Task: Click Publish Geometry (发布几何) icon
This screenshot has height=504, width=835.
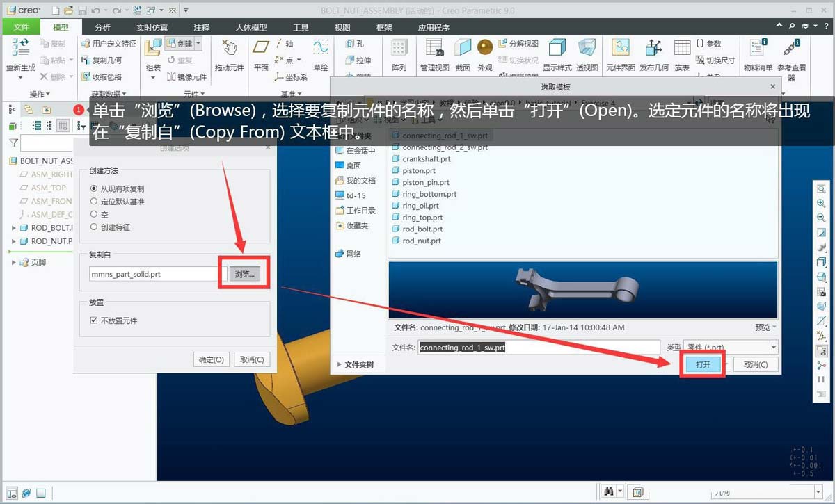Action: tap(653, 49)
